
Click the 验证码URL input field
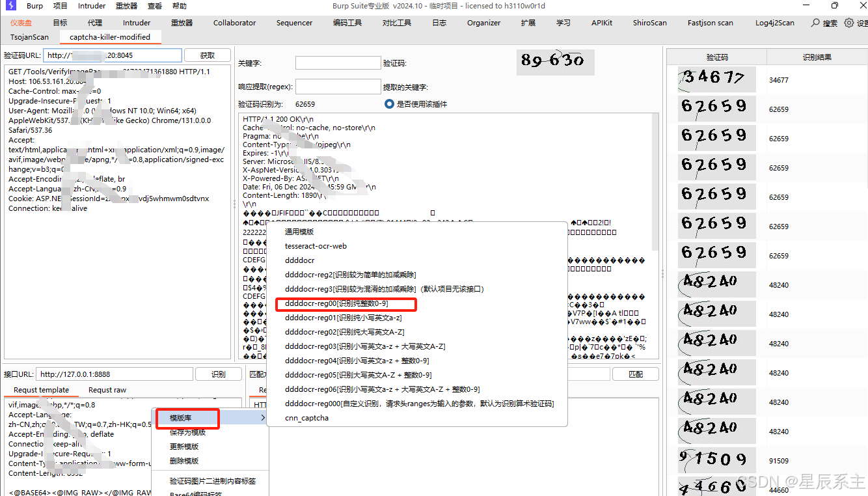click(x=113, y=55)
